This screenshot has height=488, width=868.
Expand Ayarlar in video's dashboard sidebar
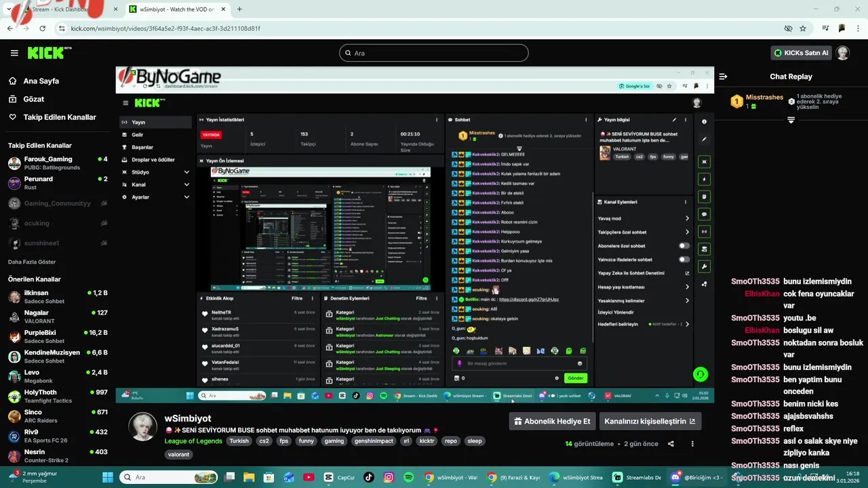(186, 197)
